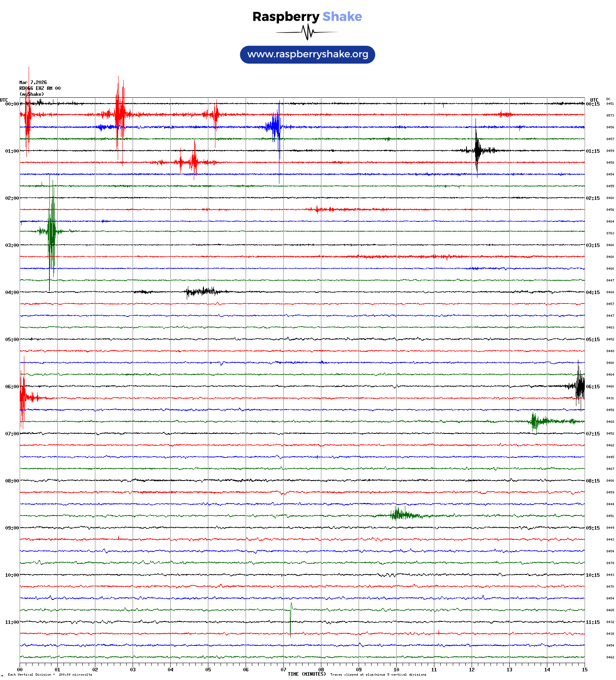The image size is (616, 680).
Task: Click the 15 minute tick label at bottom right
Action: (x=584, y=670)
